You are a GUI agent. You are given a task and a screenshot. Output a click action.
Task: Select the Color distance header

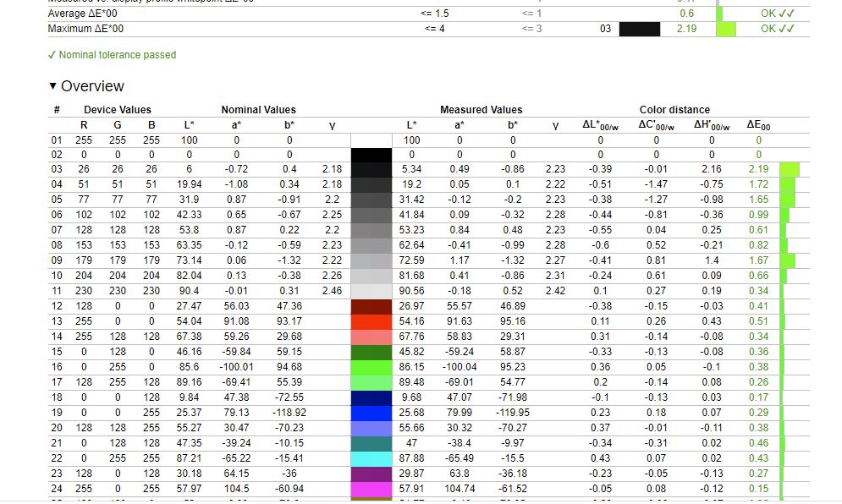click(674, 110)
